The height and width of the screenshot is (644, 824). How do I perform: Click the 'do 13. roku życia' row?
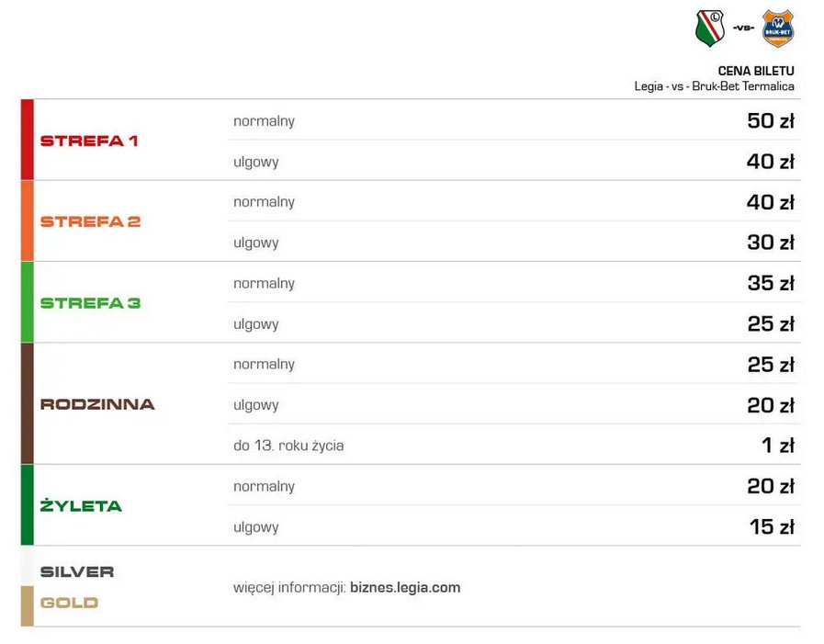514,445
